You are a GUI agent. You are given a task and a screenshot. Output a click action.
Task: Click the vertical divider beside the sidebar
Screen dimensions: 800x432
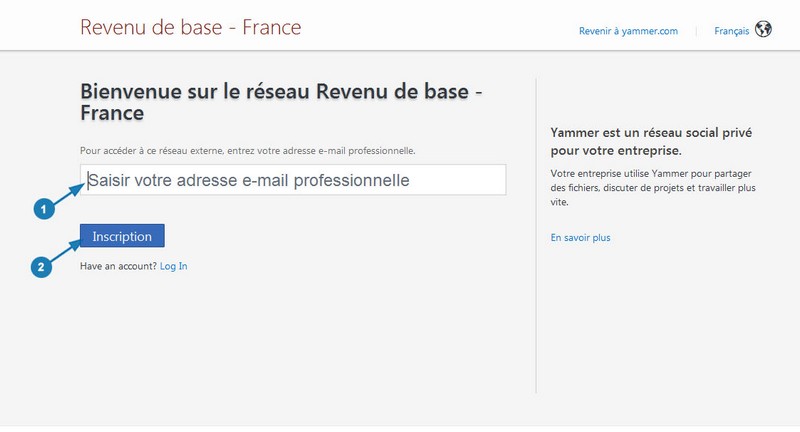[536, 236]
